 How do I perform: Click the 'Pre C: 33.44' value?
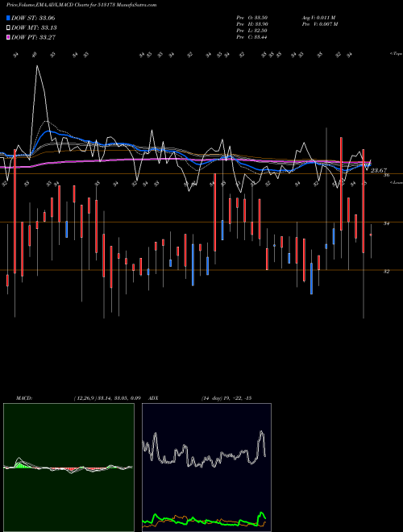(252, 37)
